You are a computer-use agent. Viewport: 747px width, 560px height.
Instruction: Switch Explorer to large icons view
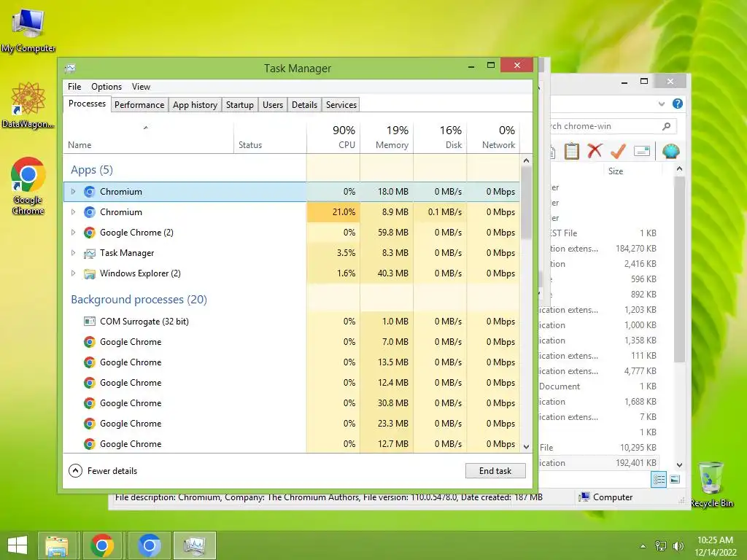coord(675,480)
